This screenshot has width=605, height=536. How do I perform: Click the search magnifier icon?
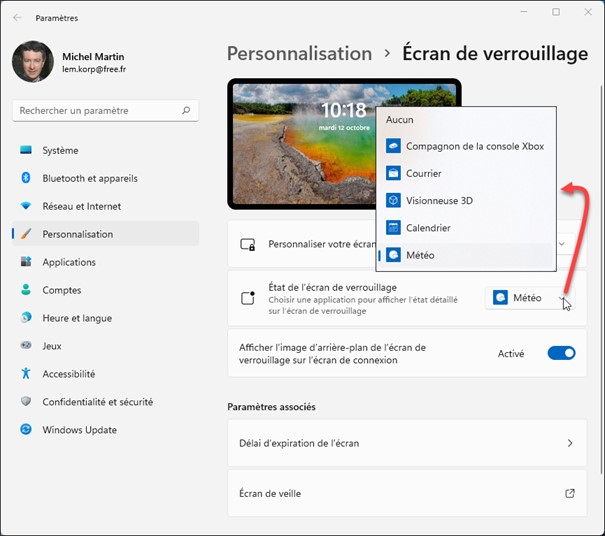[186, 110]
